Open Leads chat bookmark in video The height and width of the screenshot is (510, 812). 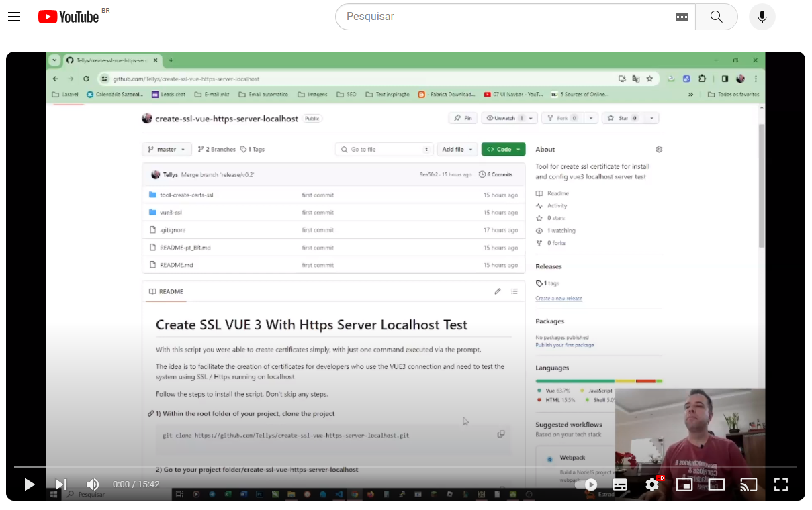point(169,95)
